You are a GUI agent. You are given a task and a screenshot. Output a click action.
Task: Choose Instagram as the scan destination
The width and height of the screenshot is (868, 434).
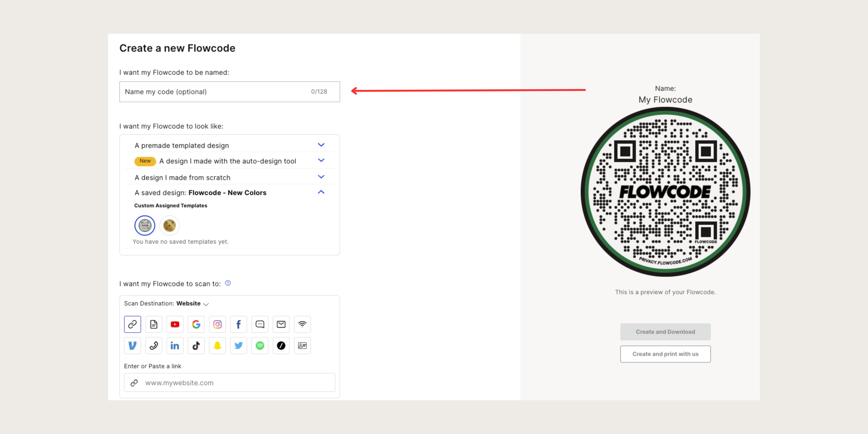(x=217, y=324)
